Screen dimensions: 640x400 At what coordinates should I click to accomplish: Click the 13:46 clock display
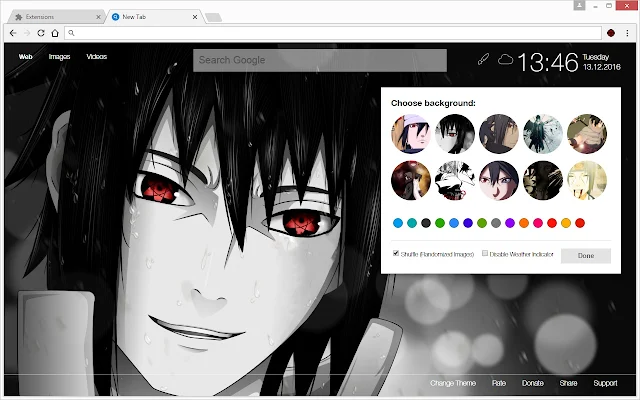(548, 62)
